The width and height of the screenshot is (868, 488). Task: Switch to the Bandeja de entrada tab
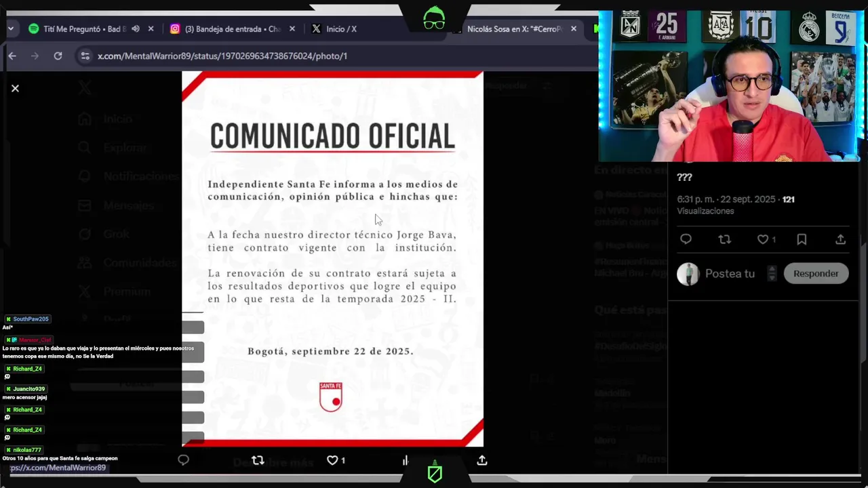pyautogui.click(x=225, y=29)
